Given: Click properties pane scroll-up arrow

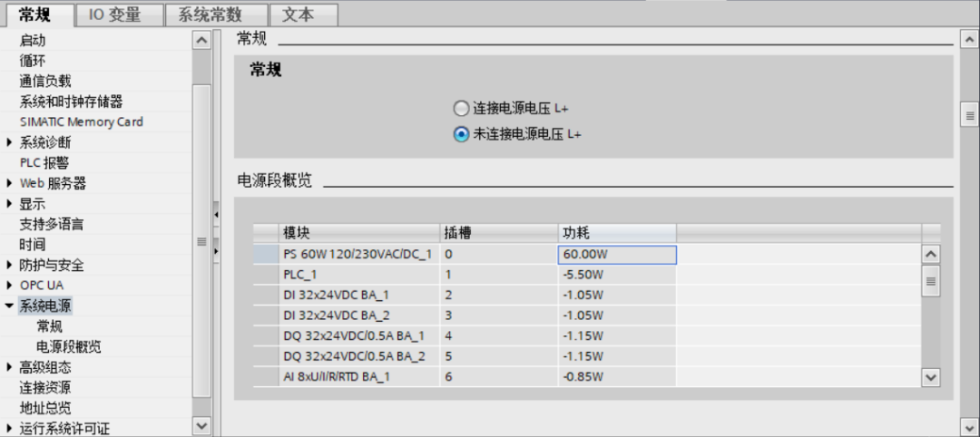Looking at the screenshot, I should pos(969,40).
